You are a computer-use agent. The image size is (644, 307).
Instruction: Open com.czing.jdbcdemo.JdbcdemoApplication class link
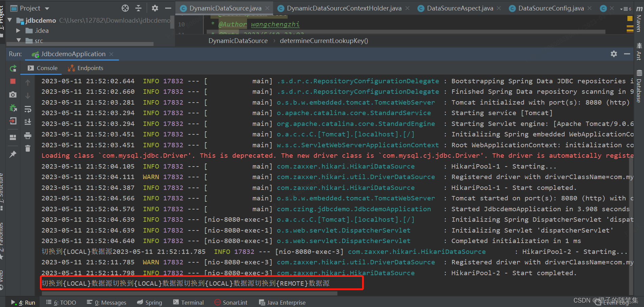coord(354,209)
